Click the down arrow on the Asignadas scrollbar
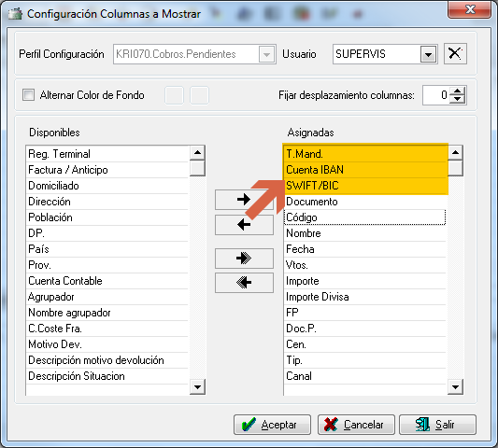Viewport: 498px width, 448px height. [455, 386]
